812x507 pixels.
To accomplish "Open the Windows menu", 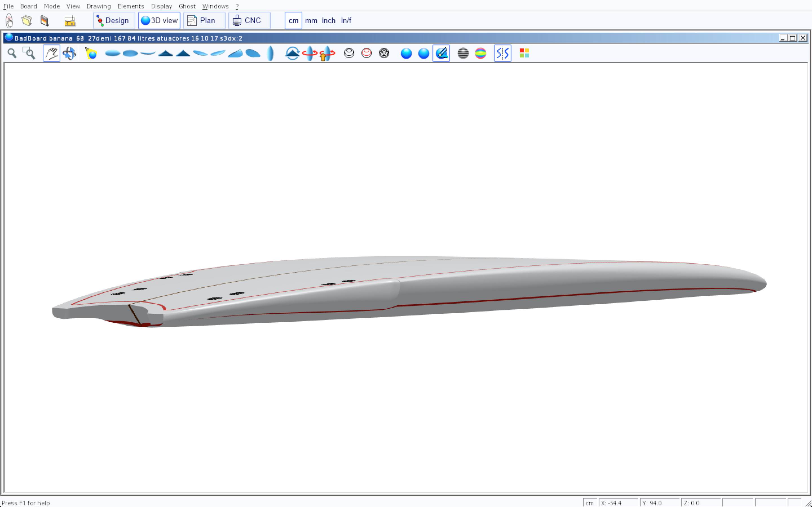I will tap(215, 6).
